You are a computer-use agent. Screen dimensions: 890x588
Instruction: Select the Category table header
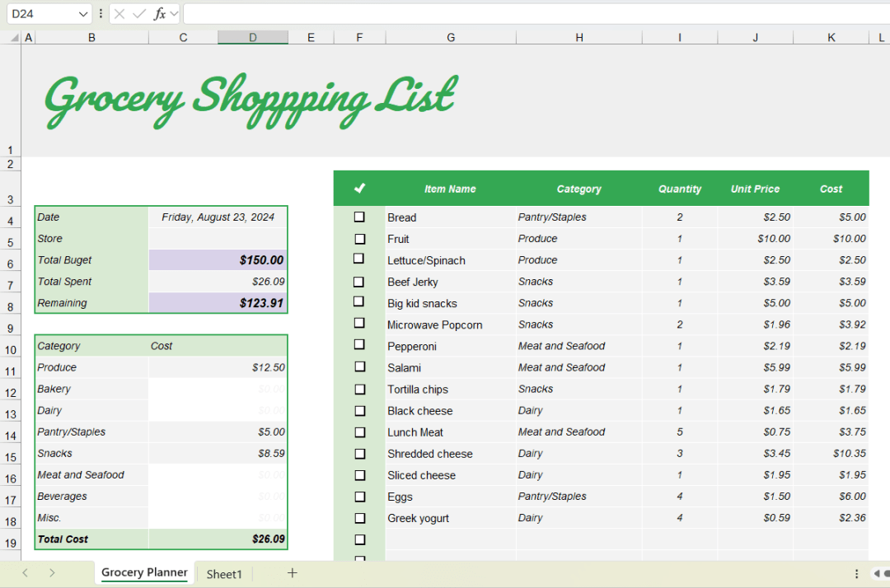(578, 189)
